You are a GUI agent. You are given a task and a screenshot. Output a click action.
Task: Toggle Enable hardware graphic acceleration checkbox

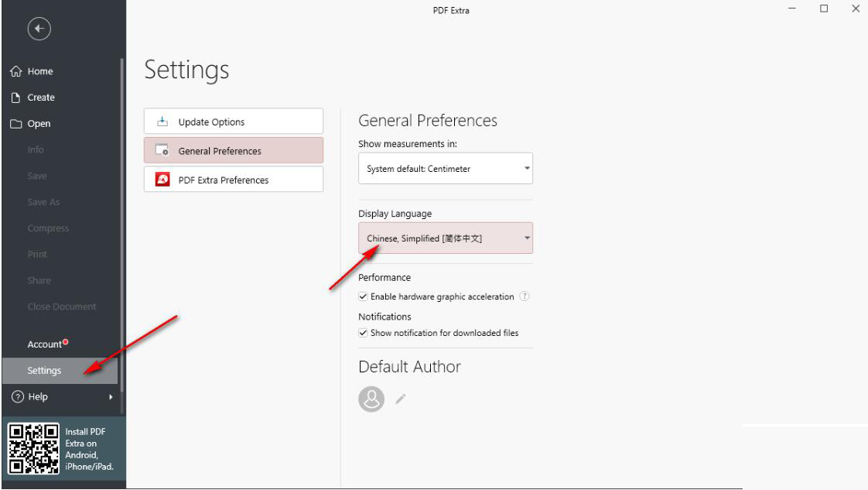click(363, 296)
